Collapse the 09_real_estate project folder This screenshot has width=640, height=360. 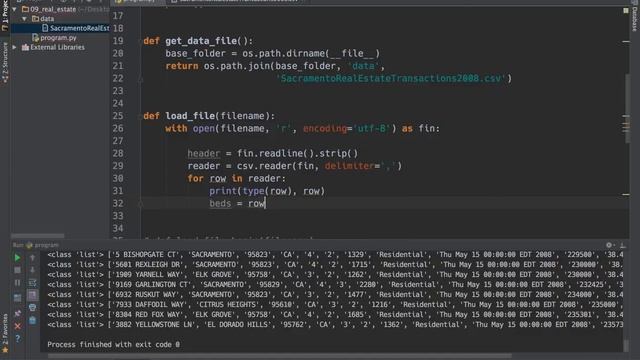coord(15,9)
